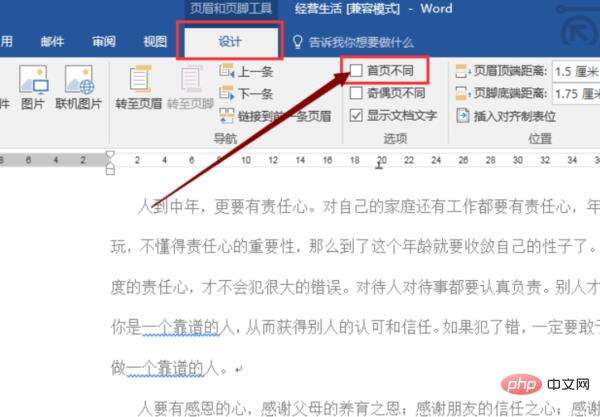
Task: Click the 页眉顶端距离 value field 1.5 厘米
Action: click(x=576, y=71)
